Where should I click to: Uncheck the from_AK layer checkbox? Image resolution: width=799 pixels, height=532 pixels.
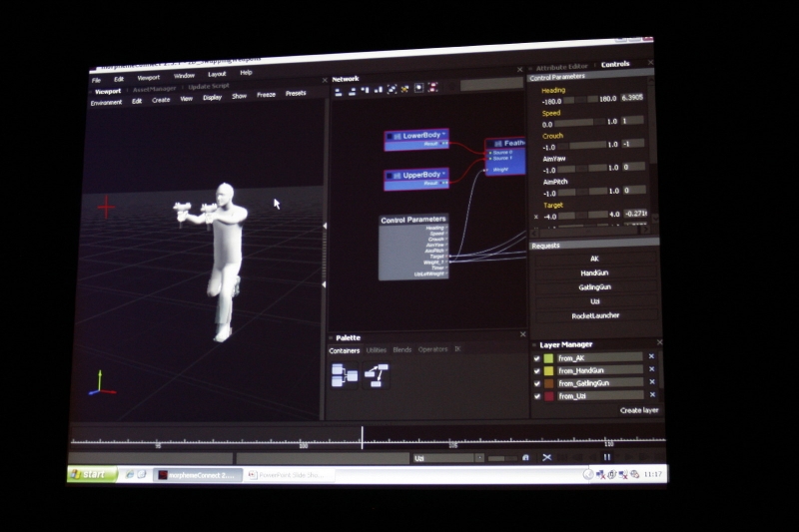(x=537, y=357)
